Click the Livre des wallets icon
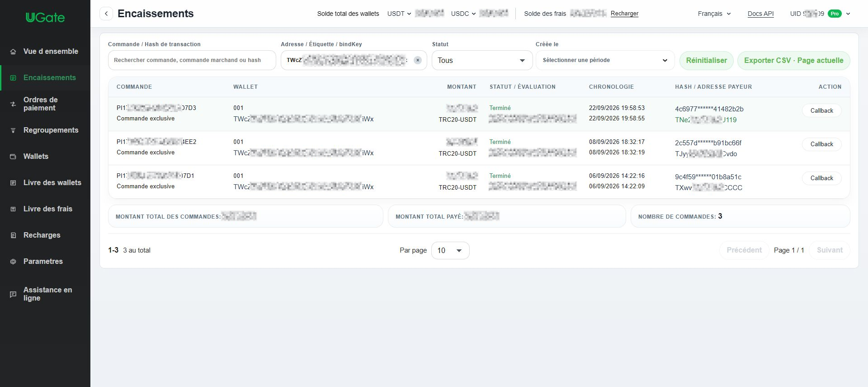868x387 pixels. pyautogui.click(x=13, y=183)
